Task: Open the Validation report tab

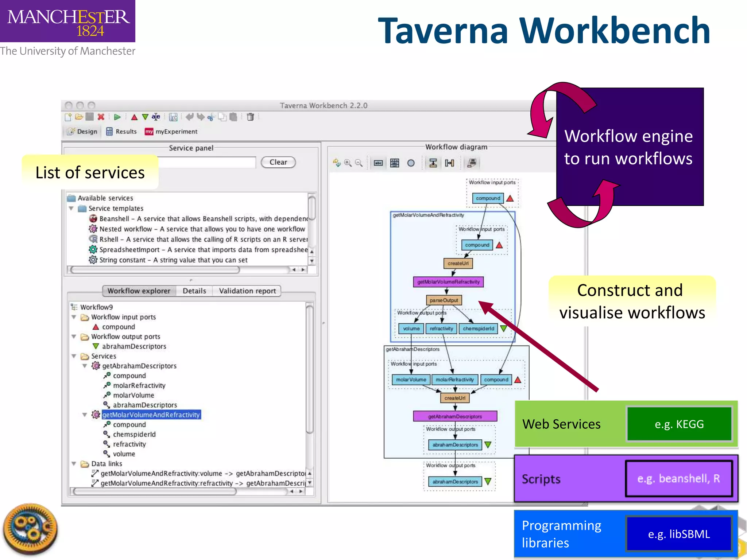Action: [x=247, y=291]
